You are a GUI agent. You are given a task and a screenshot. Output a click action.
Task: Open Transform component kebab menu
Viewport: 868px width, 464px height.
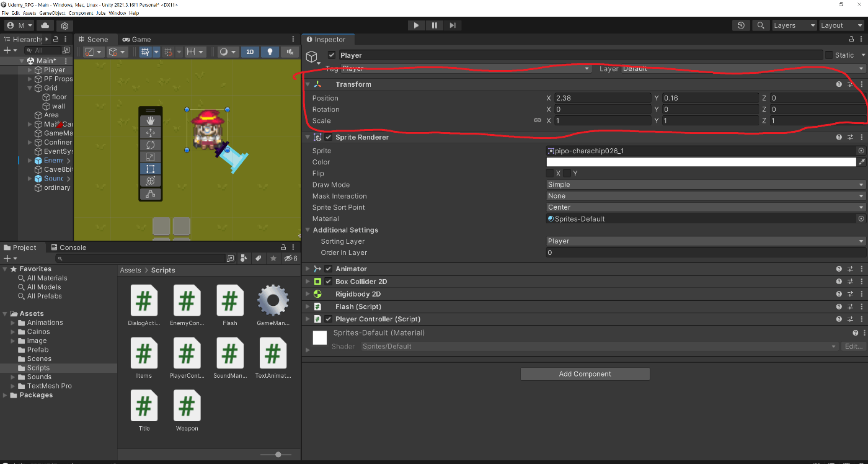[862, 84]
